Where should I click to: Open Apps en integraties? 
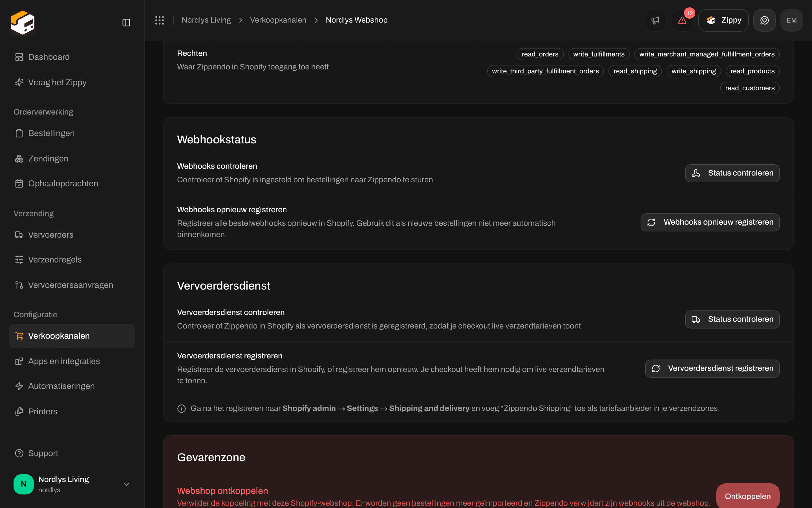coord(72,361)
